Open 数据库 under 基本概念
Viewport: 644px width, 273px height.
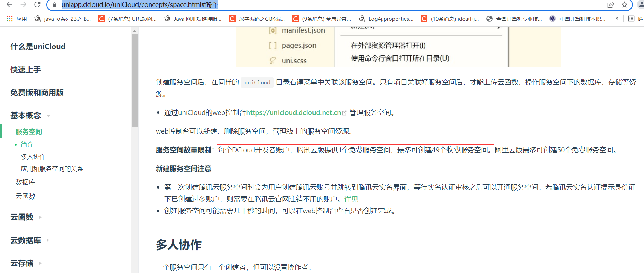25,182
